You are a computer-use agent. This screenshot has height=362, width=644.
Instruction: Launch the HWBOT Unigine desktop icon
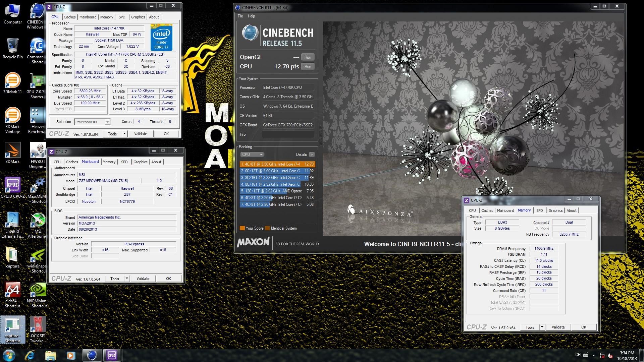(x=38, y=156)
